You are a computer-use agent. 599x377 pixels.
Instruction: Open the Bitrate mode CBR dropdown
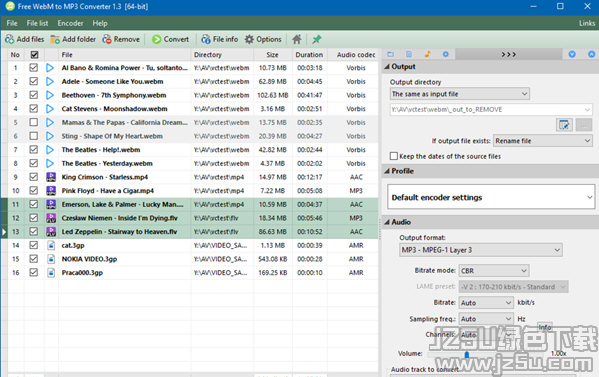[x=494, y=271]
